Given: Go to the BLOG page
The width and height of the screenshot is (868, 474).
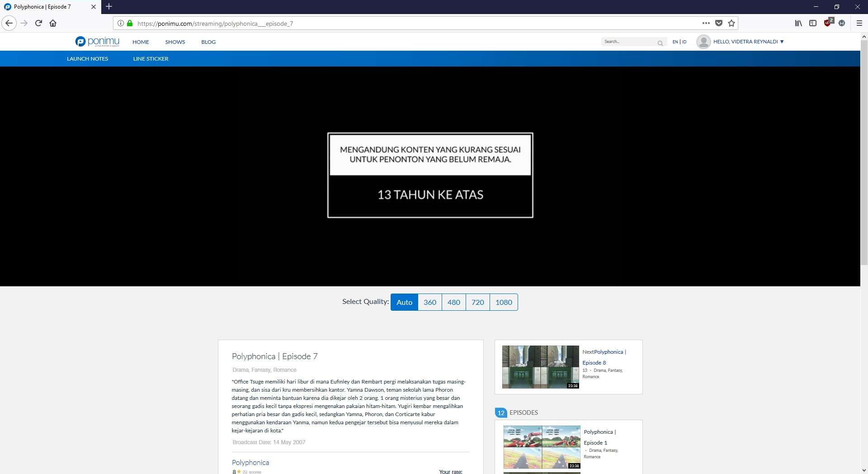Looking at the screenshot, I should (x=208, y=42).
